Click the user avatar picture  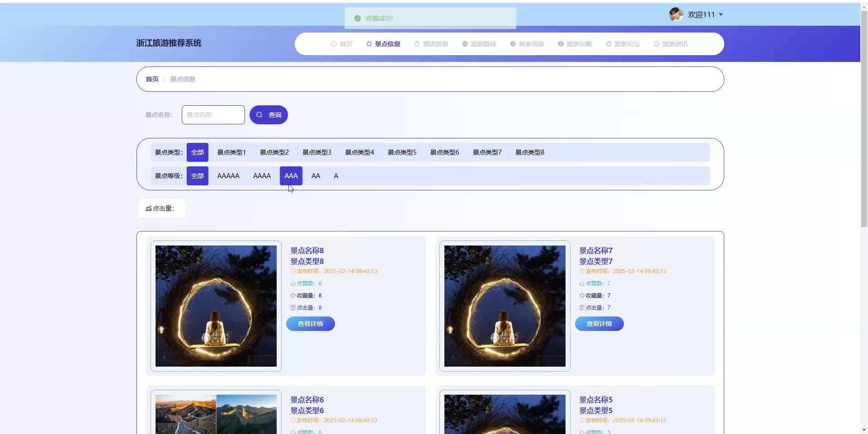coord(676,14)
